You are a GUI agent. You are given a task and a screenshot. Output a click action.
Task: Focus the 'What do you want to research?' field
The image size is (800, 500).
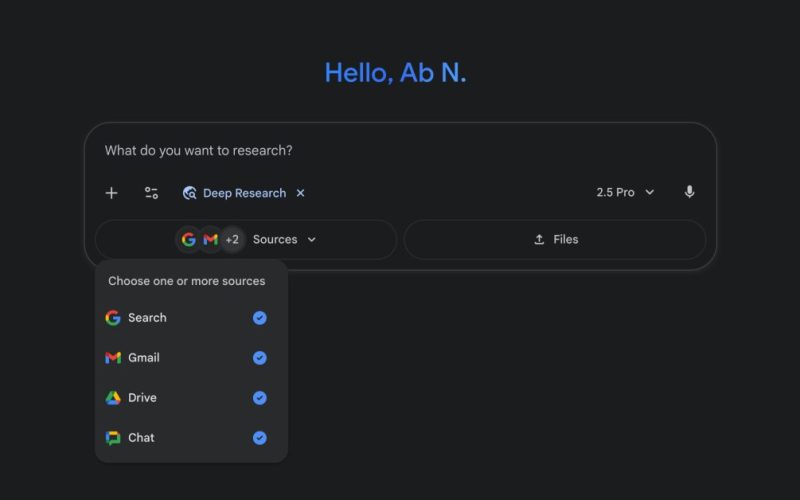click(400, 151)
